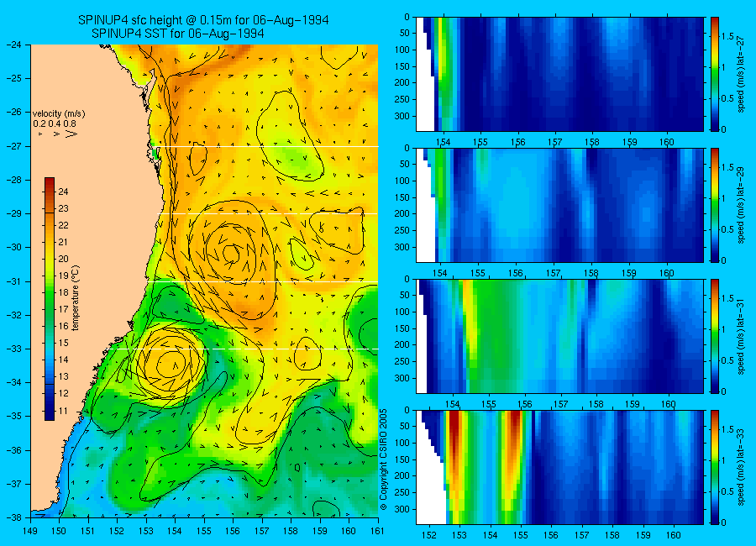
Task: Click the -35 latitude label on the map axis
Action: pos(14,416)
